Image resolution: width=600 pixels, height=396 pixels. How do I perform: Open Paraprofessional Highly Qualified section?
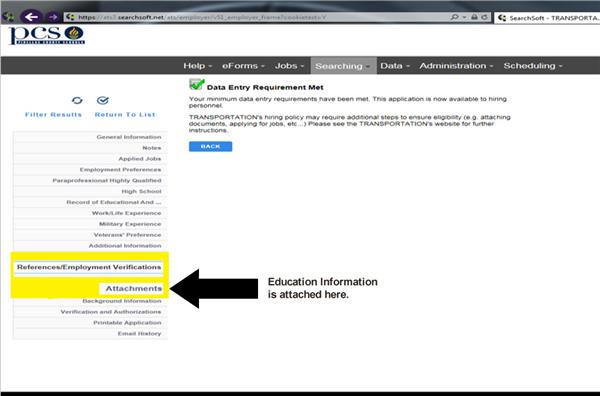(x=90, y=180)
